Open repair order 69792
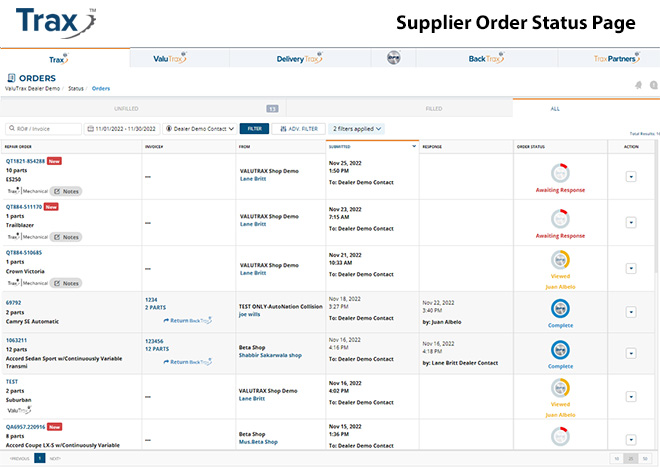The height and width of the screenshot is (468, 660). [13, 303]
